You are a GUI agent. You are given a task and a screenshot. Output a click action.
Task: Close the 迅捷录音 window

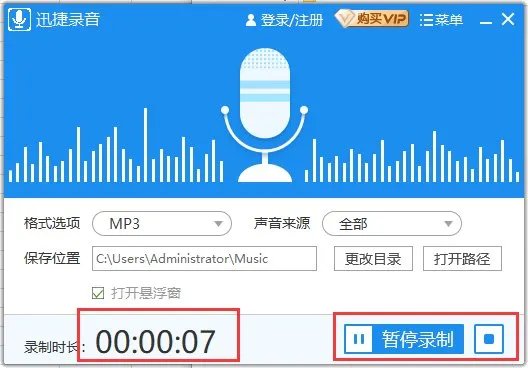(508, 20)
